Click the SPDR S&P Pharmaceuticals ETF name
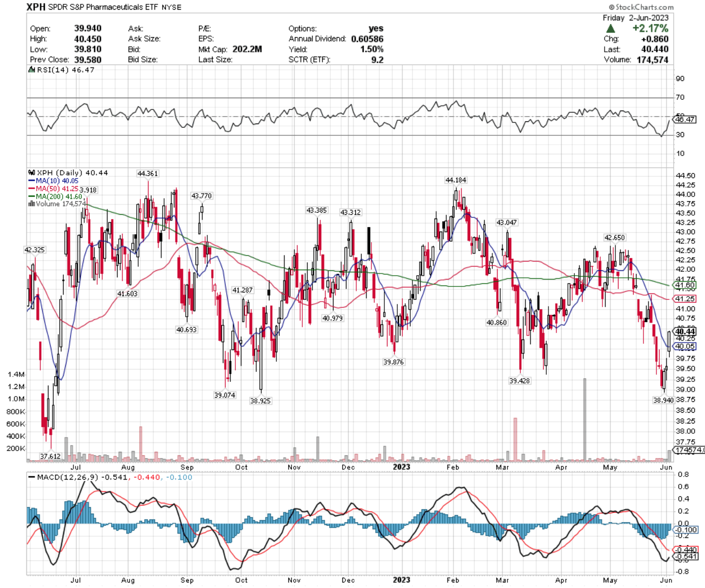The image size is (705, 588). click(103, 8)
